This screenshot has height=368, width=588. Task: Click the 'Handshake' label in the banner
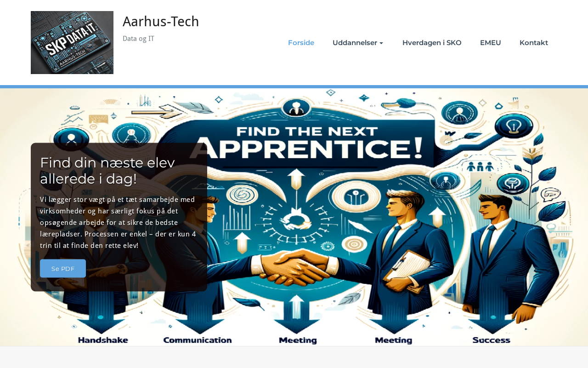pos(103,340)
